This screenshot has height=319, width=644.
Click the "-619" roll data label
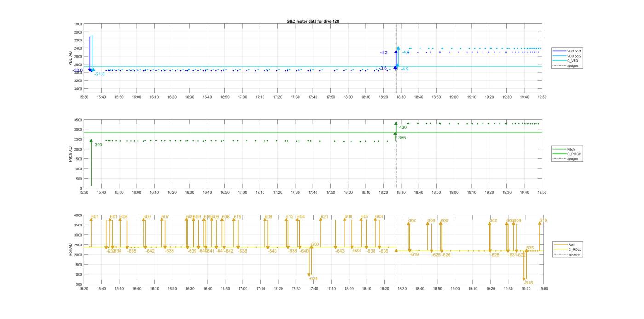(414, 255)
